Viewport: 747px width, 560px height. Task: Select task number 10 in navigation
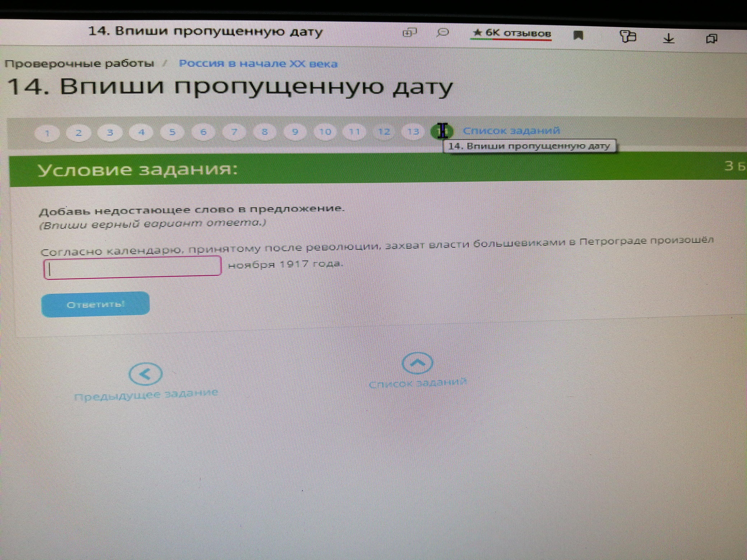[325, 132]
